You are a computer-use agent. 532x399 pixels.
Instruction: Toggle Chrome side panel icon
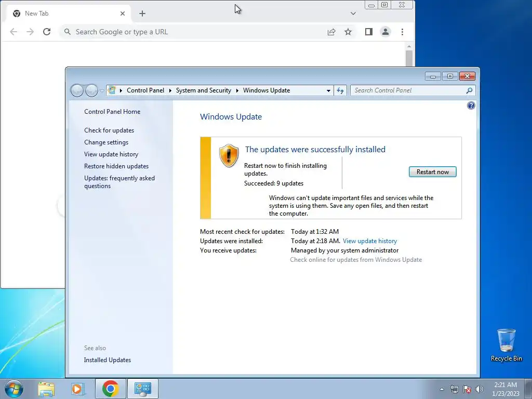(x=369, y=32)
